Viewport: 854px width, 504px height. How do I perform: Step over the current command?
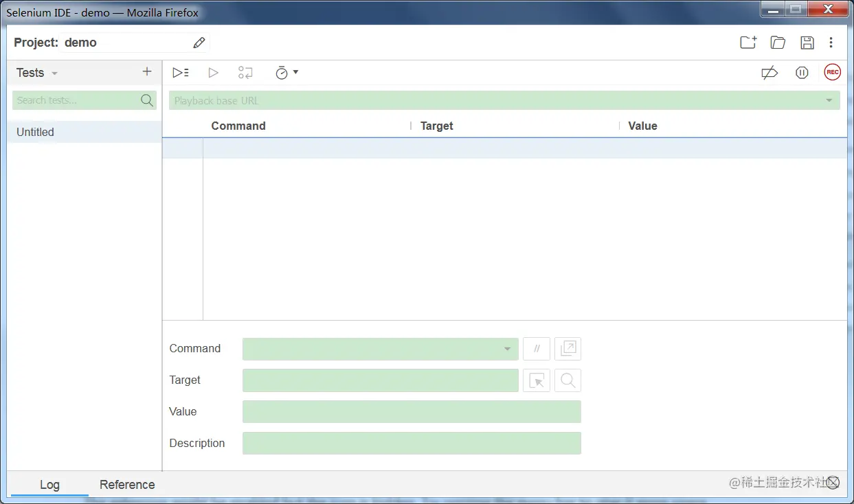coord(245,73)
